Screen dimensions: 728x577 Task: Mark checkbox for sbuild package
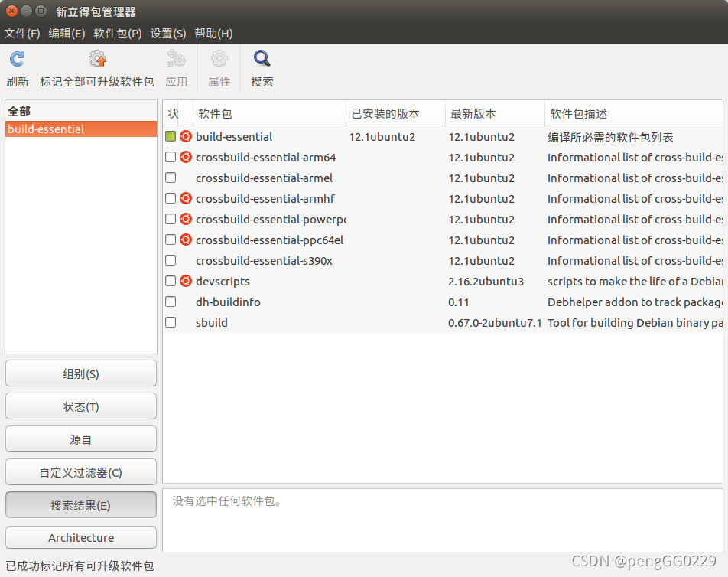(171, 322)
